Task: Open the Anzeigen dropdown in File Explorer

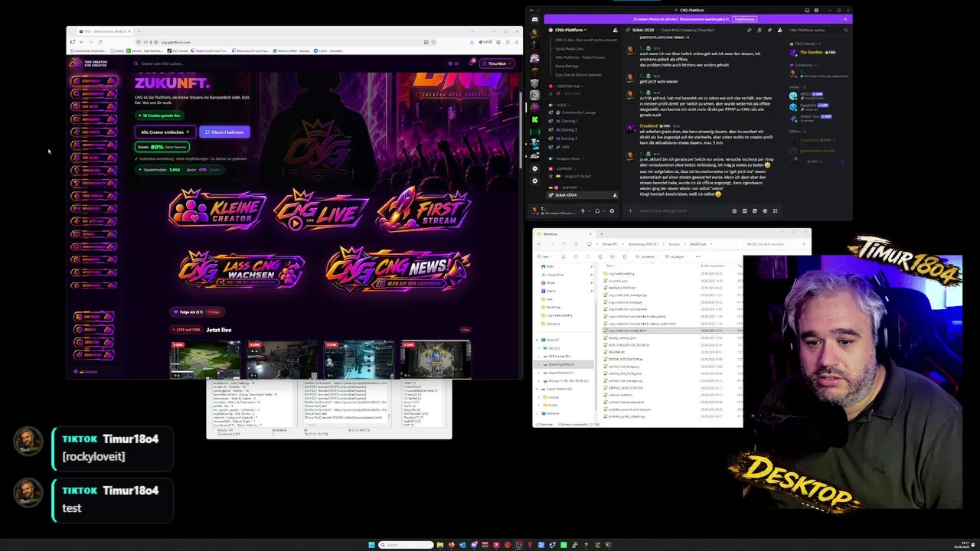Action: pyautogui.click(x=677, y=256)
